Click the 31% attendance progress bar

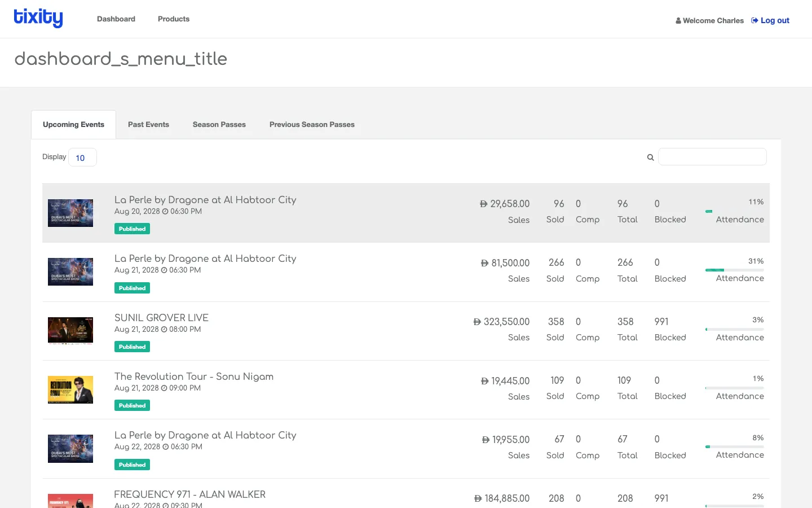[x=735, y=270]
